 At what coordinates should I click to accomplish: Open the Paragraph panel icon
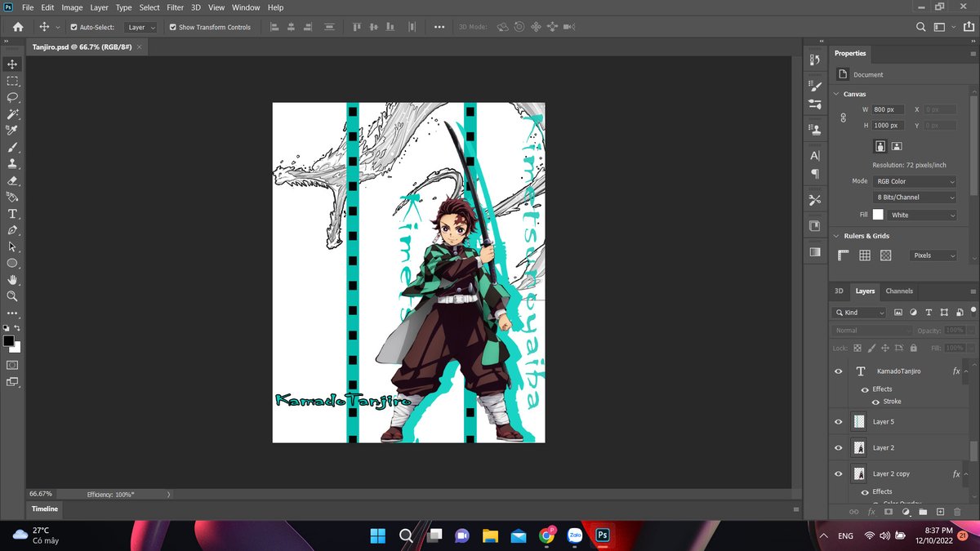pyautogui.click(x=814, y=174)
